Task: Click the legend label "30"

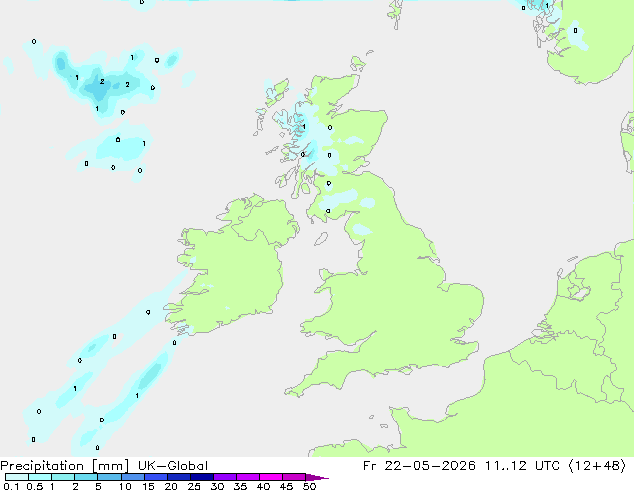Action: (x=217, y=486)
